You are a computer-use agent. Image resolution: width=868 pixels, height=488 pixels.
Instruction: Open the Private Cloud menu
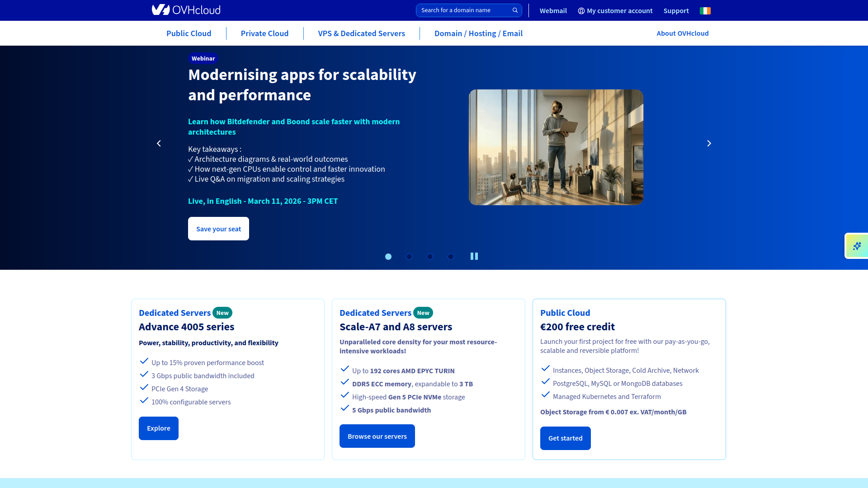(264, 33)
